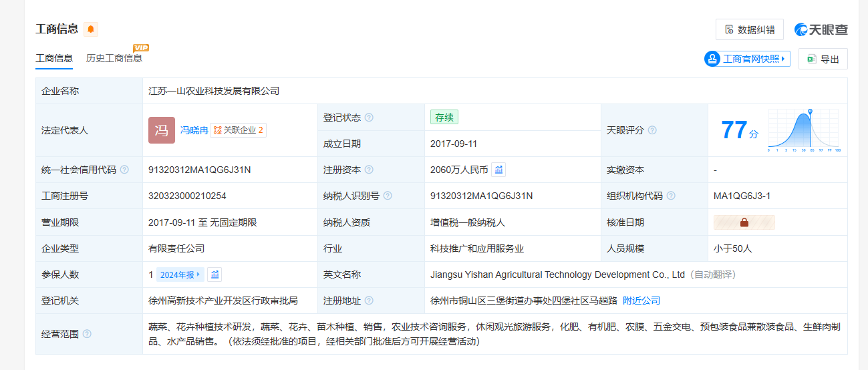Image resolution: width=868 pixels, height=370 pixels.
Task: Click the 冯 avatar thumbnail
Action: click(x=162, y=130)
